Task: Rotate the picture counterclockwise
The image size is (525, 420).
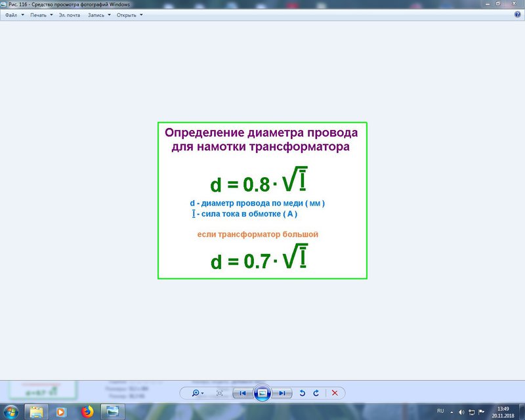Action: point(303,393)
